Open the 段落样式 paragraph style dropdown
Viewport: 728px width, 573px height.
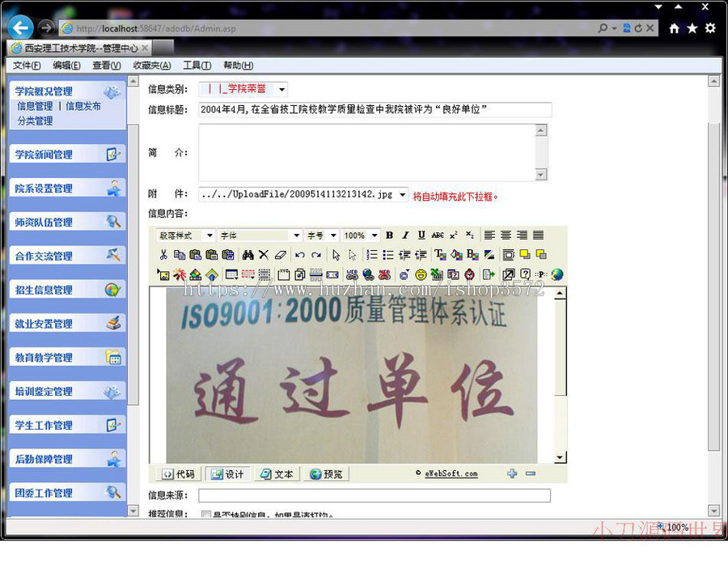tap(210, 236)
